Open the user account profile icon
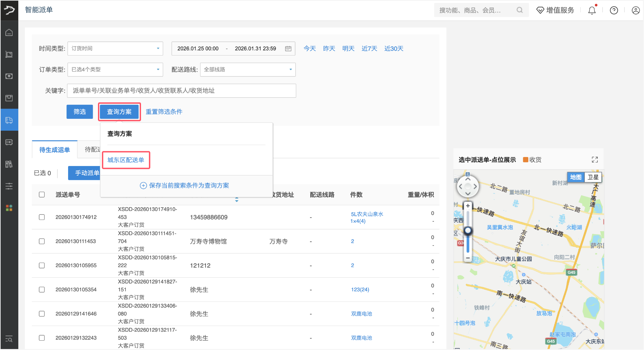644x350 pixels. [635, 10]
